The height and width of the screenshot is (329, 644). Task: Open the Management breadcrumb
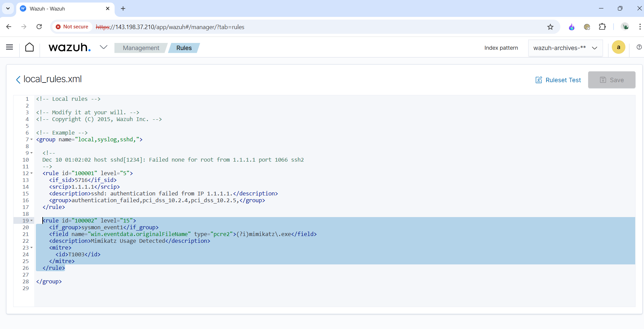coord(141,48)
